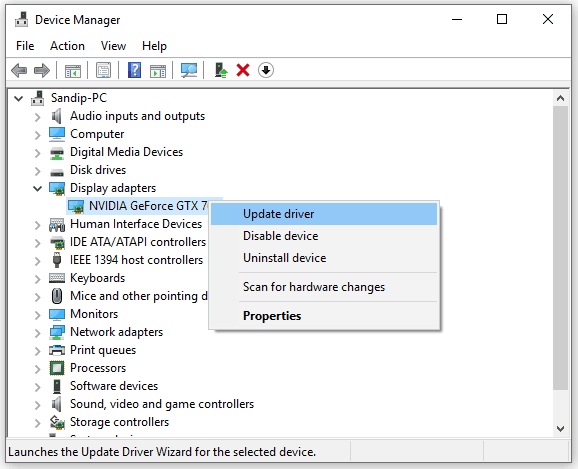Choose Uninstall device from context menu

tap(324, 258)
